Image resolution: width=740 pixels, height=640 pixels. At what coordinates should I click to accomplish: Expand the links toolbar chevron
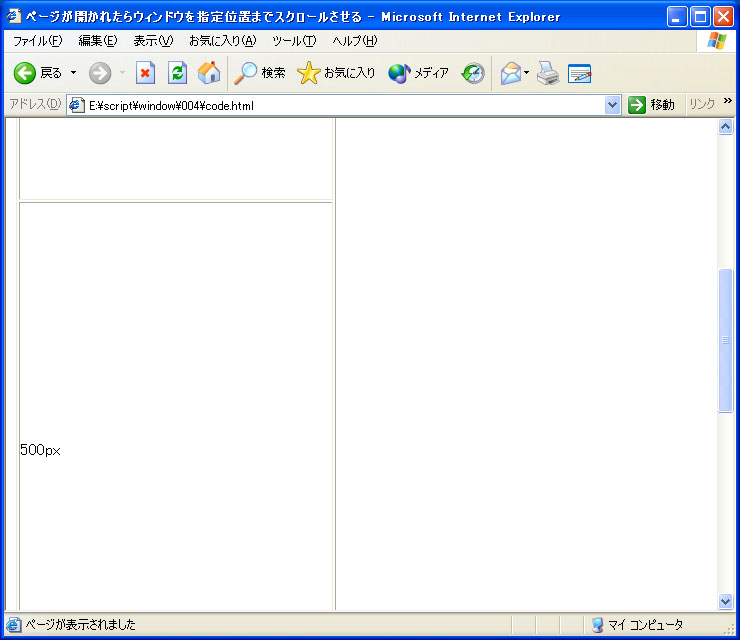(x=727, y=101)
